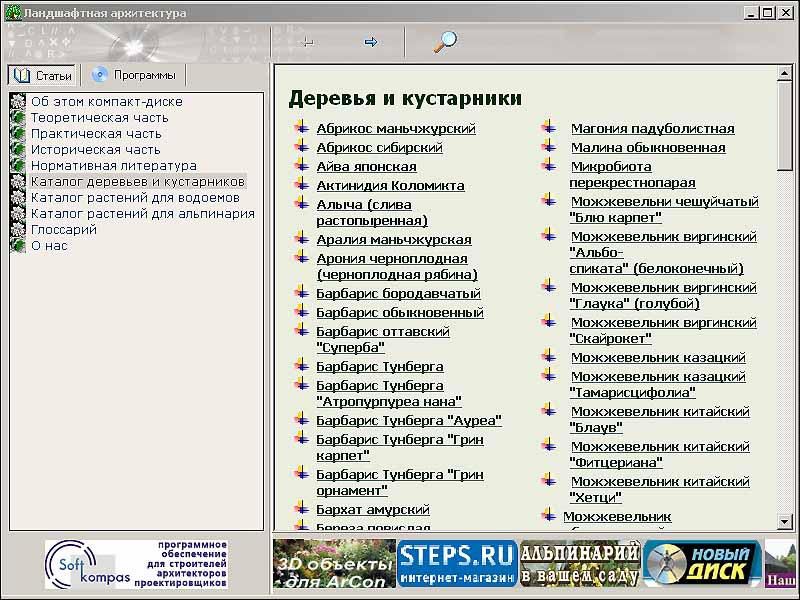Click the vertical scrollbar of the content pane

[x=785, y=300]
